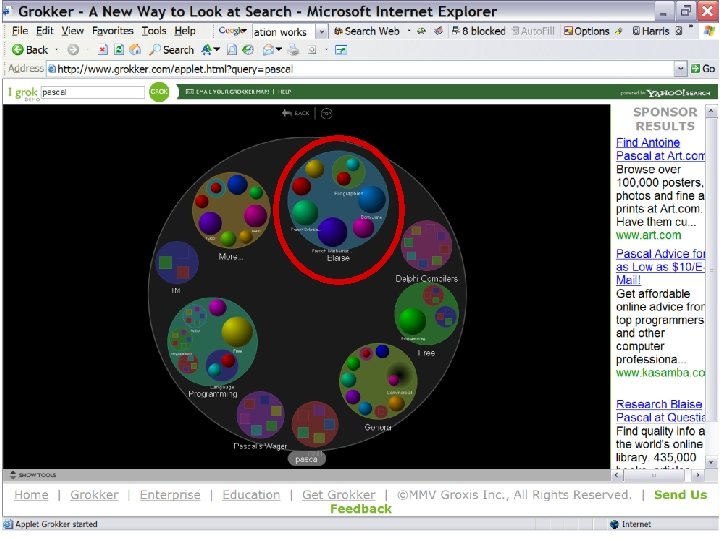This screenshot has width=720, height=540.
Task: Open the Tools menu
Action: coord(154,31)
